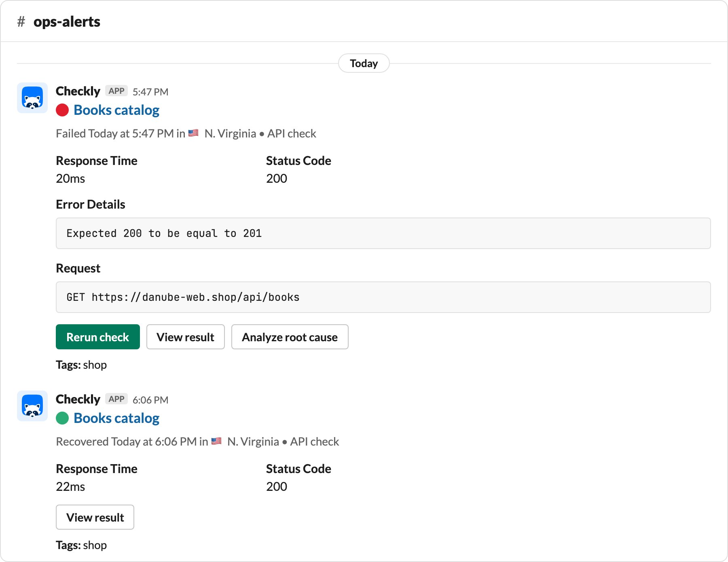Screen dimensions: 728x562
Task: Click View result on the failed alert
Action: click(x=186, y=337)
